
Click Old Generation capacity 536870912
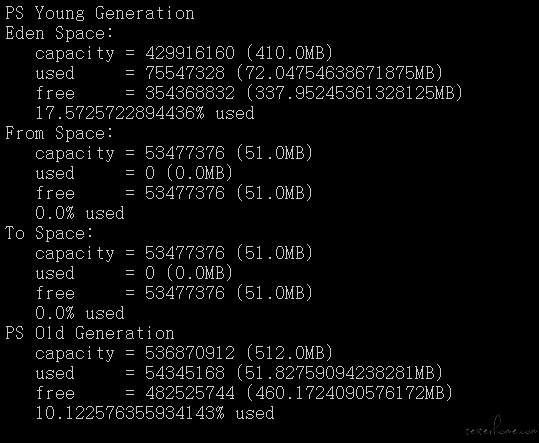click(x=190, y=353)
